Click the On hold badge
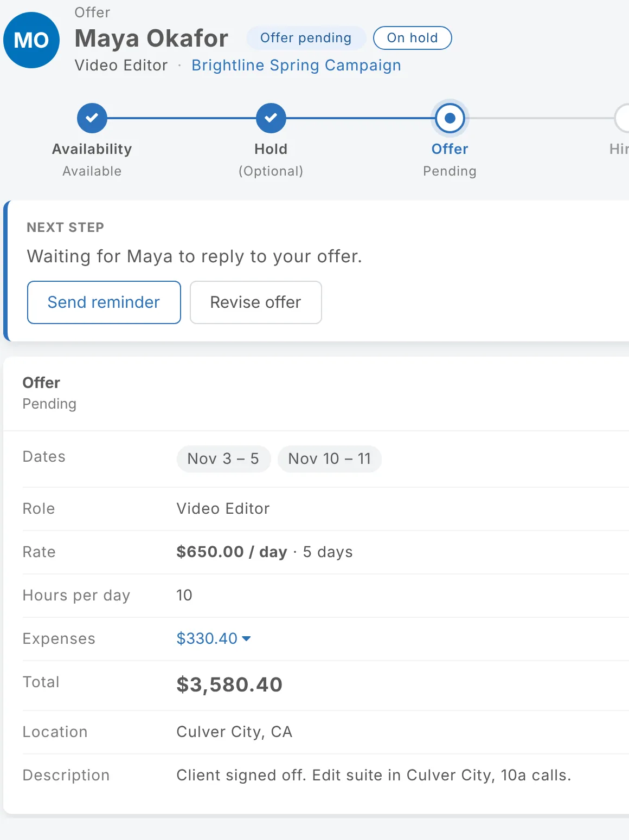629x840 pixels. (x=413, y=38)
